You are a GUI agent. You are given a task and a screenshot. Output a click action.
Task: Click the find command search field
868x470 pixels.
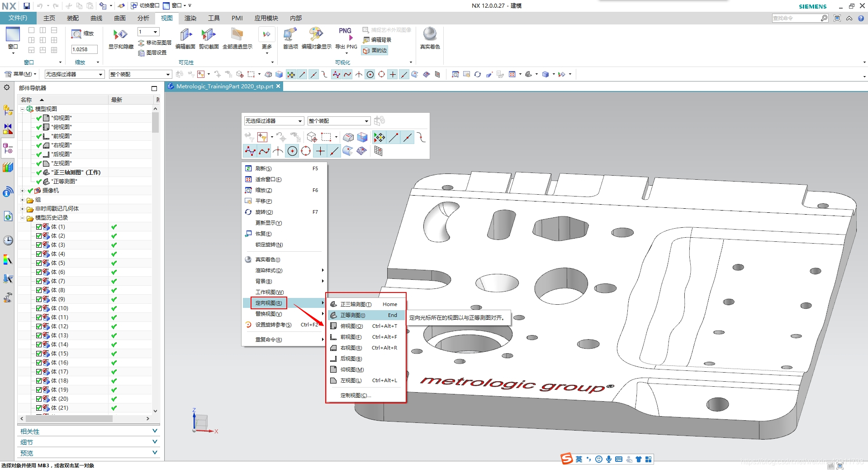797,18
